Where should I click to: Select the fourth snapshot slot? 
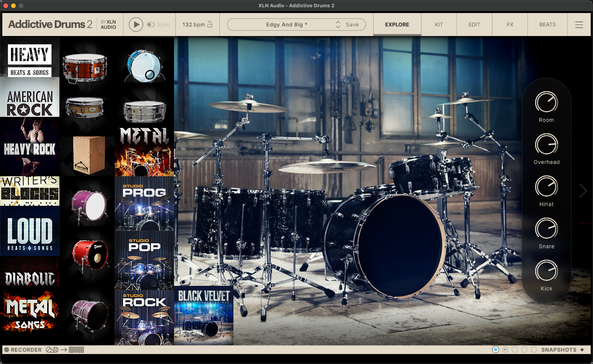pyautogui.click(x=524, y=349)
